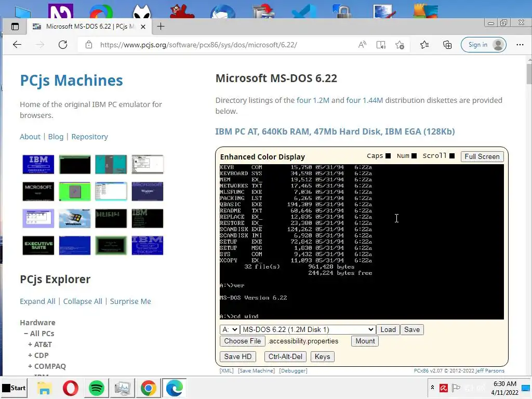The height and width of the screenshot is (399, 532).
Task: Open the Favorites list icon
Action: point(424,45)
